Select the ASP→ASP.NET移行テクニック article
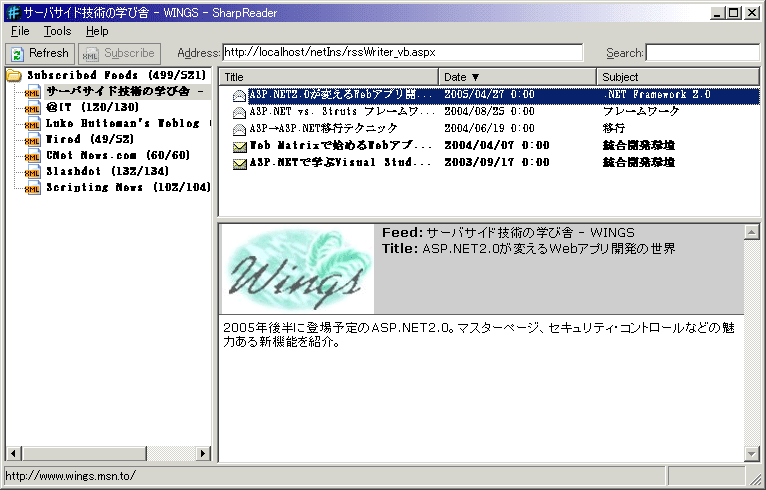Screen dimensions: 766x490 pyautogui.click(x=323, y=128)
